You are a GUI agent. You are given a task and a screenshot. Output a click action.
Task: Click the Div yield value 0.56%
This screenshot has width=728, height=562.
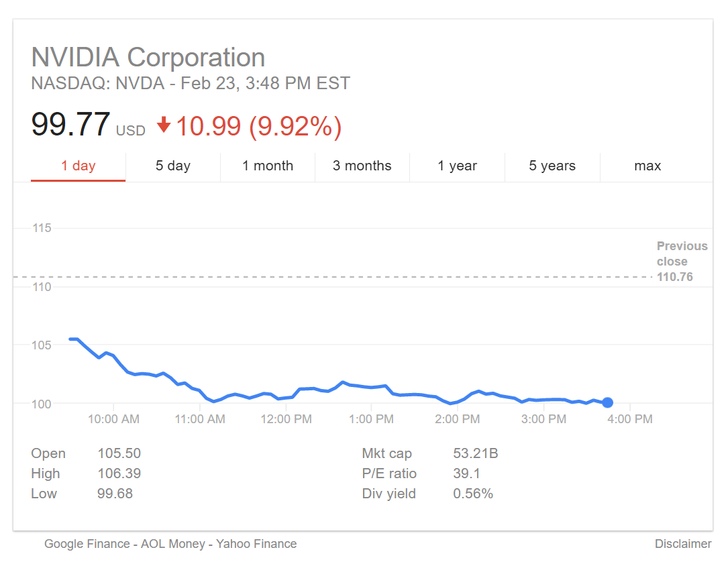(473, 494)
